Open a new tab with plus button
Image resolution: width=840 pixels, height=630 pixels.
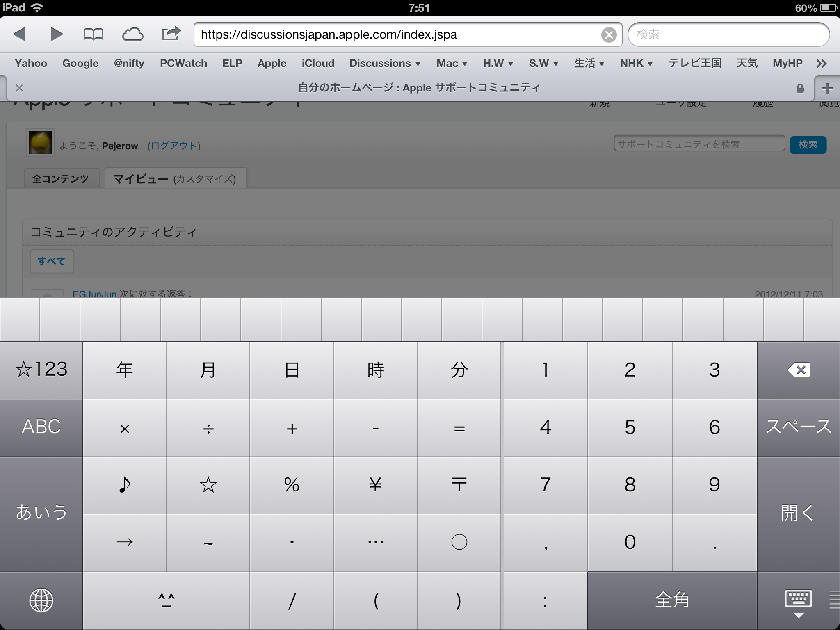pos(827,88)
